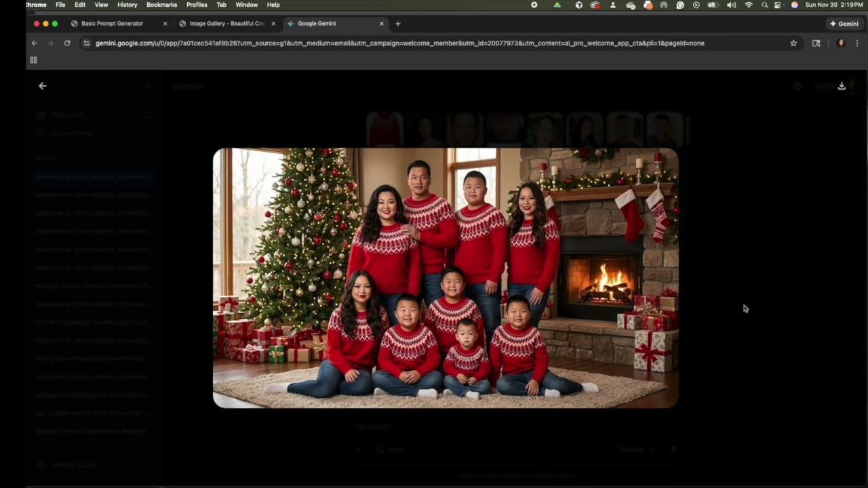
Task: Open the History menu
Action: click(127, 5)
